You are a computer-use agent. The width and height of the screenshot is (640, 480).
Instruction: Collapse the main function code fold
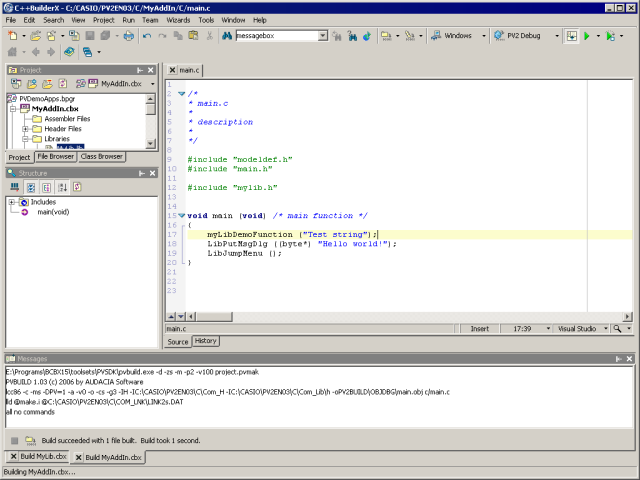(x=182, y=216)
